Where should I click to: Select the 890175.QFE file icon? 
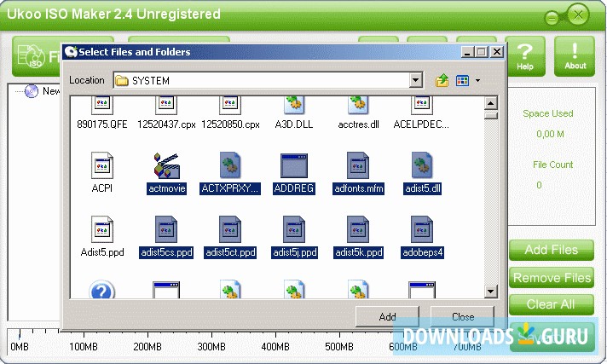point(102,106)
